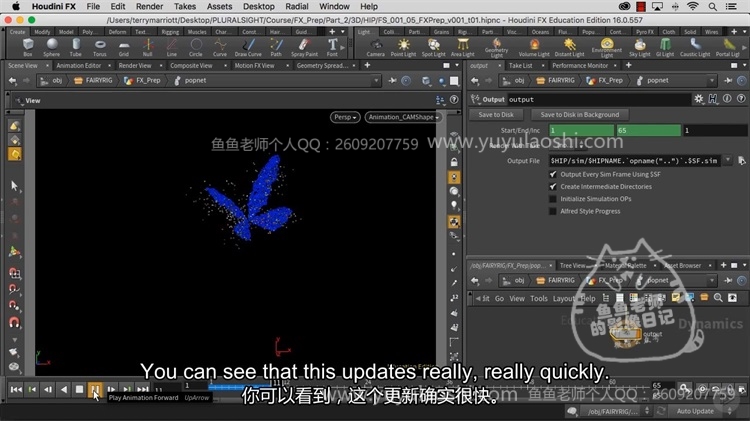Choose the Line shelf tool

(x=172, y=47)
